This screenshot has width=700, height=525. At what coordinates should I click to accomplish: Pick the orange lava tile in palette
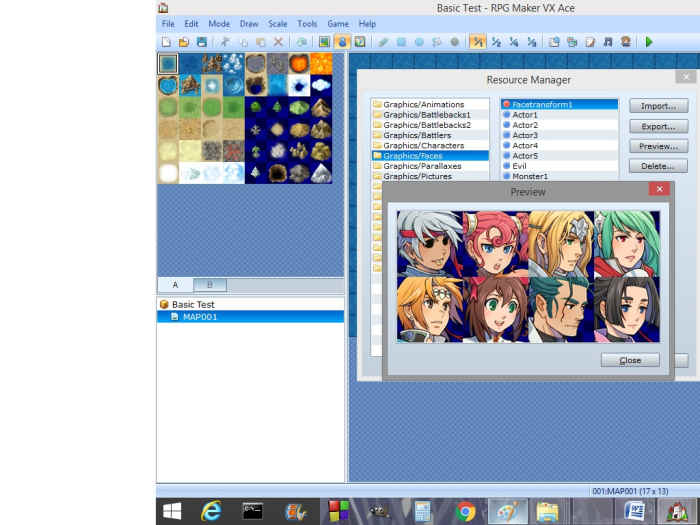299,63
